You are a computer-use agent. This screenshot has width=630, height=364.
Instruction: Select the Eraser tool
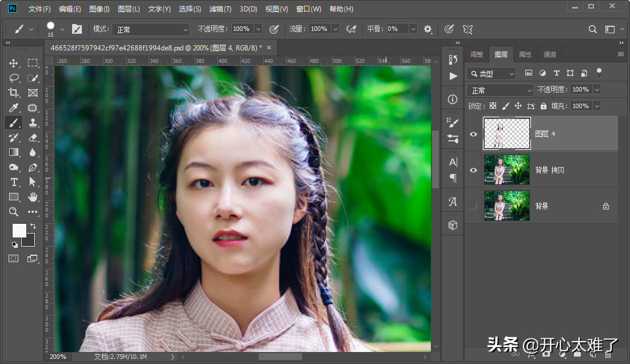[33, 137]
